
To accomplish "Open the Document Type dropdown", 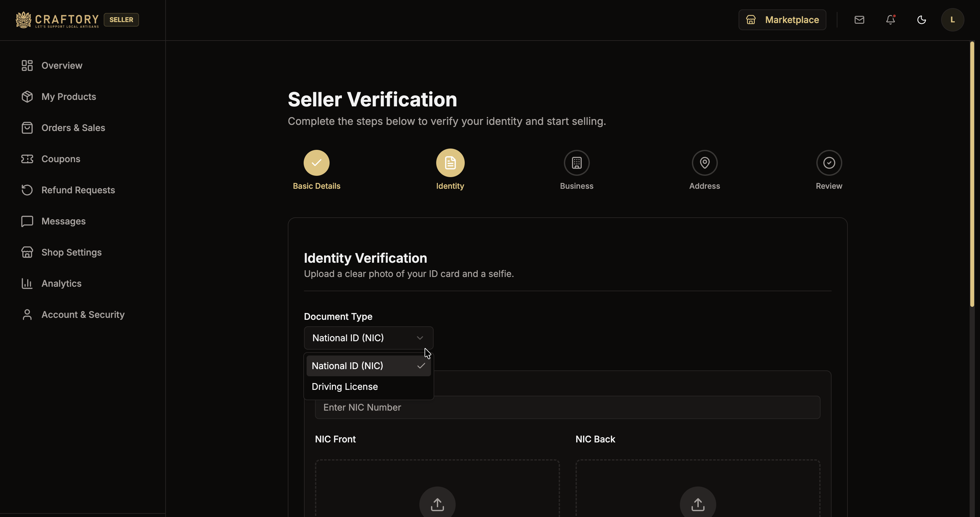I will tap(368, 338).
